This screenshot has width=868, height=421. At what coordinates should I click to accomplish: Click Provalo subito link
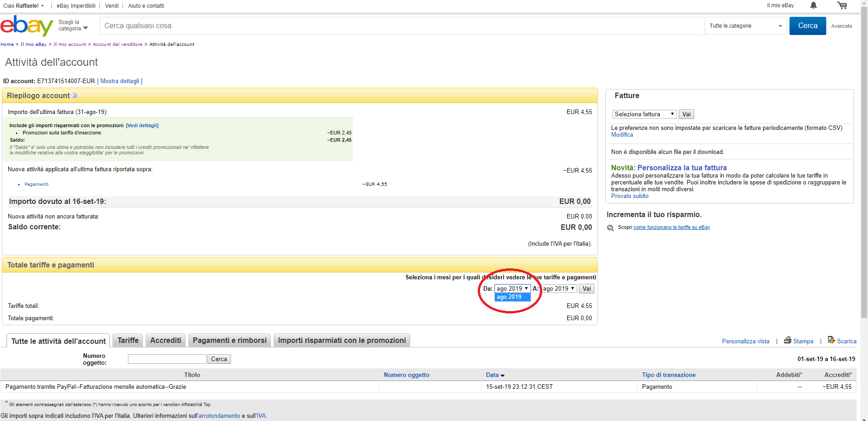click(630, 196)
